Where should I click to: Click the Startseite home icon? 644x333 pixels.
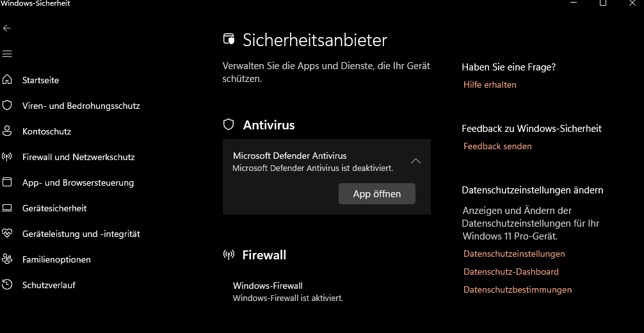(x=7, y=80)
